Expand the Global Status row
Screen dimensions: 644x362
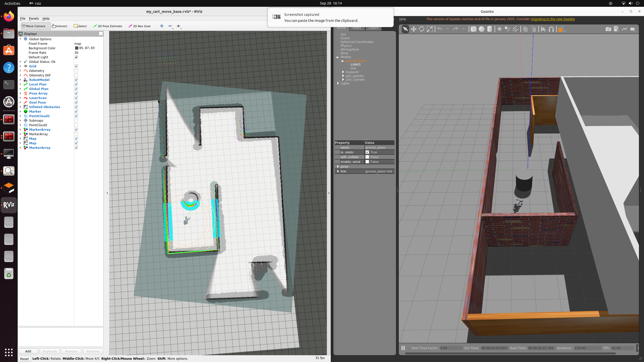point(21,62)
